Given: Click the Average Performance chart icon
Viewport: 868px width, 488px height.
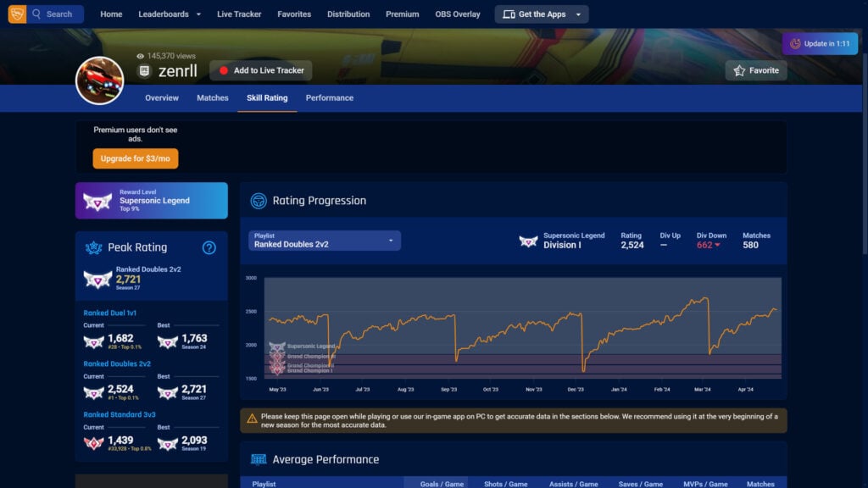Looking at the screenshot, I should pos(257,458).
